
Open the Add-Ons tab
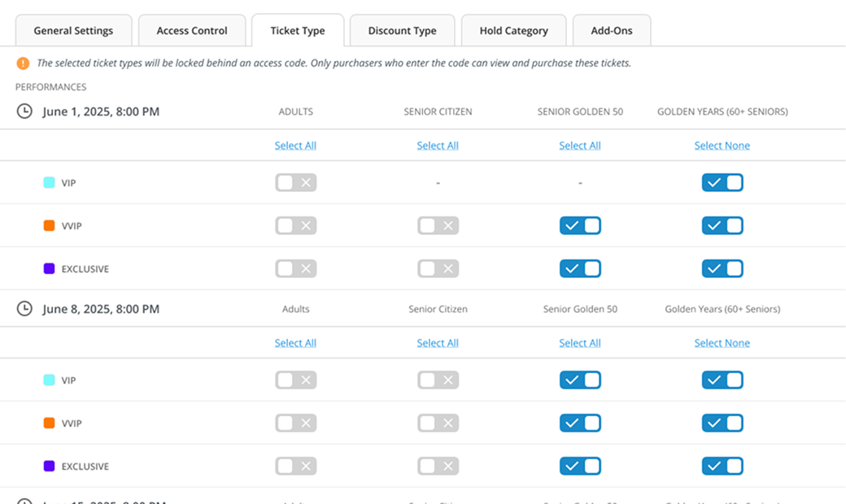612,30
